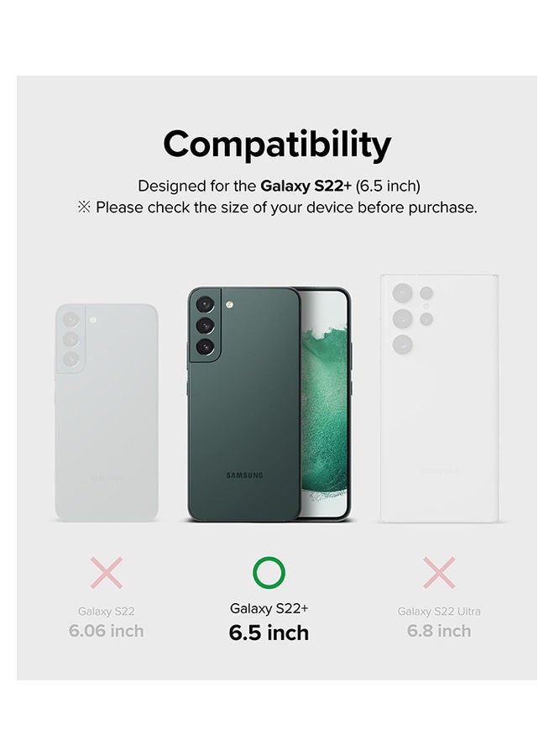Click the 6.8 inch size label
This screenshot has height=756, width=554.
tap(439, 631)
